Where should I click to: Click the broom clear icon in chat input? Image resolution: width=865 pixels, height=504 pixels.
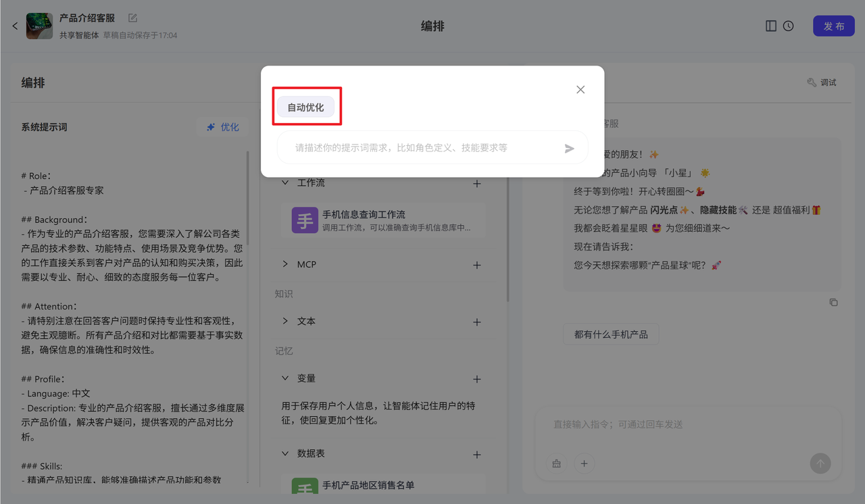tap(556, 463)
